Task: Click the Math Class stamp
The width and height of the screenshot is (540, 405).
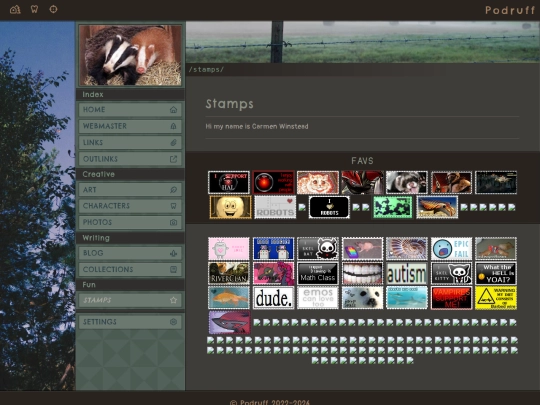Action: 318,273
